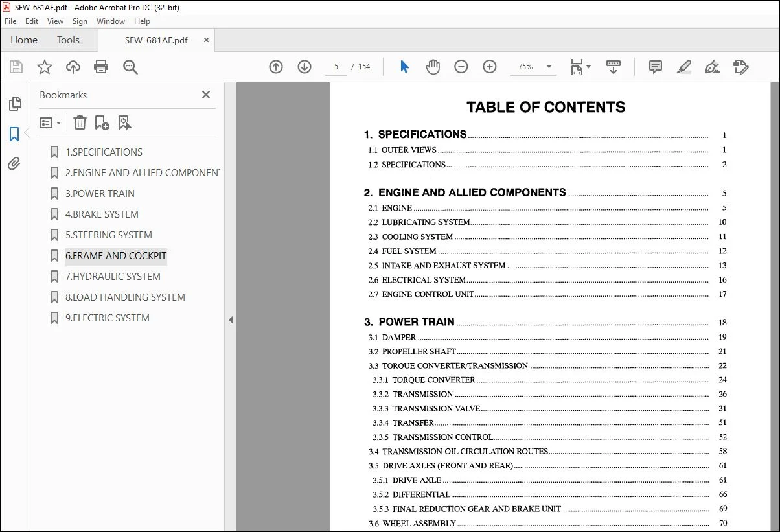Toggle the Bookmarks panel icon in sidebar
The image size is (780, 532).
[x=14, y=134]
